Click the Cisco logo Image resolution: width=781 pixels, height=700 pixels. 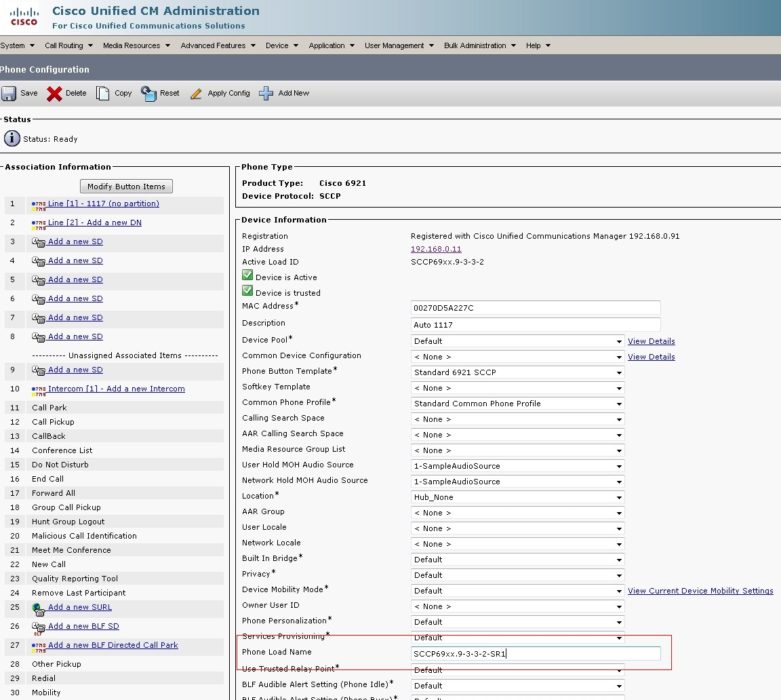[x=24, y=16]
